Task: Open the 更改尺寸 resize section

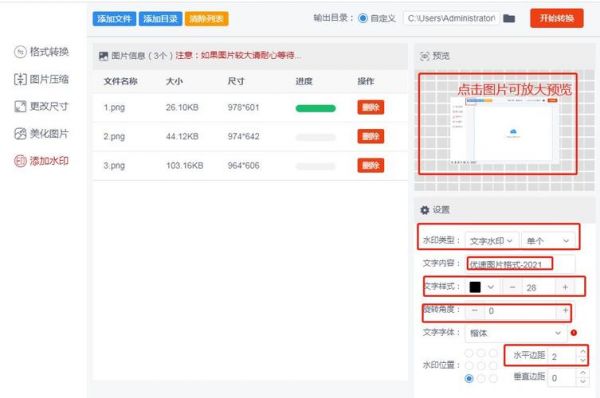Action: [x=41, y=106]
